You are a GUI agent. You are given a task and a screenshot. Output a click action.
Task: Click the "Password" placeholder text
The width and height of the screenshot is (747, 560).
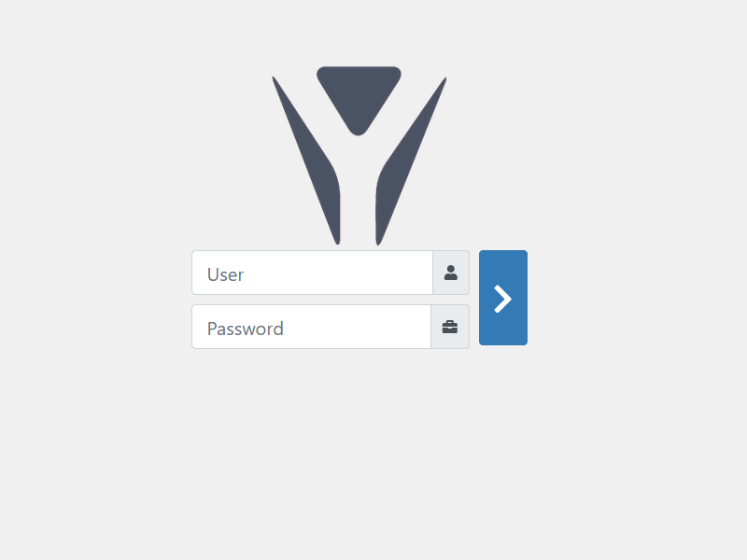tap(246, 329)
